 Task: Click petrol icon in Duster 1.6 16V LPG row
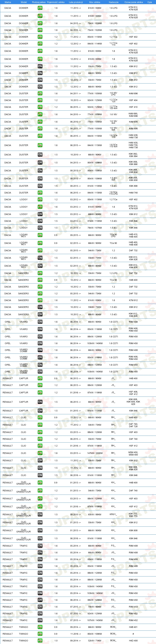[x=40, y=93]
